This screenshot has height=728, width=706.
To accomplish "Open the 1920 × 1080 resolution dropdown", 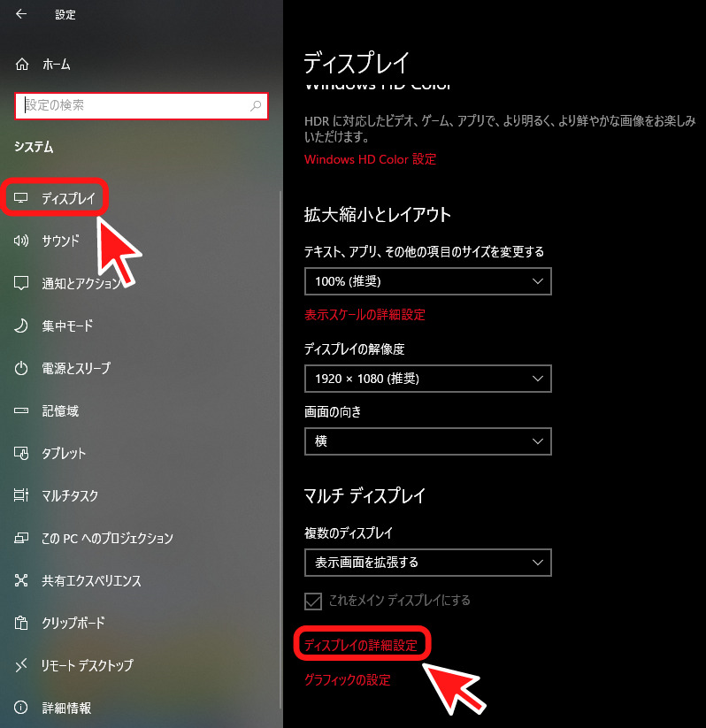I will (x=428, y=379).
